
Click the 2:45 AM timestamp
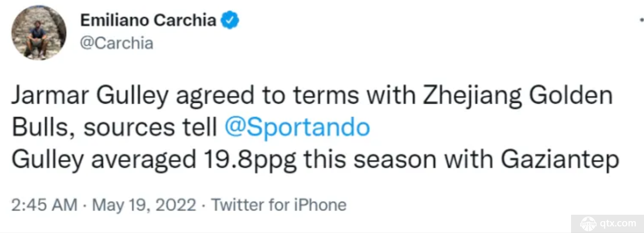[x=44, y=205]
